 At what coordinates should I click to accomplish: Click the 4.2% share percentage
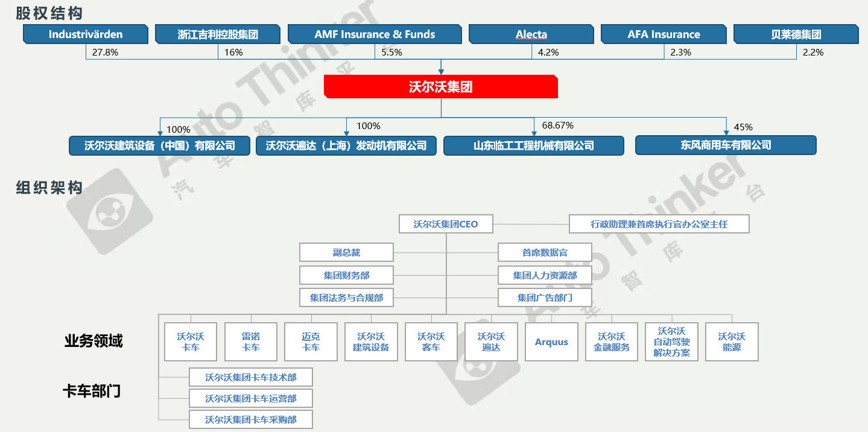point(548,52)
